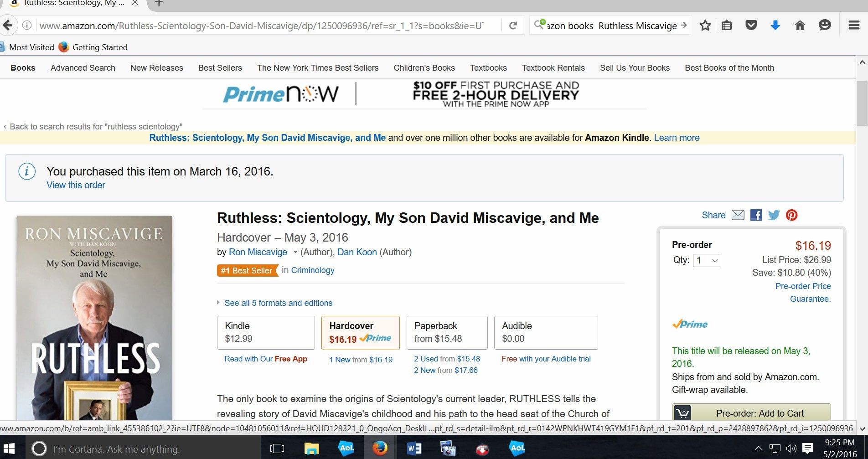Select the Kindle format option
Viewport: 868px width, 459px height.
point(266,333)
